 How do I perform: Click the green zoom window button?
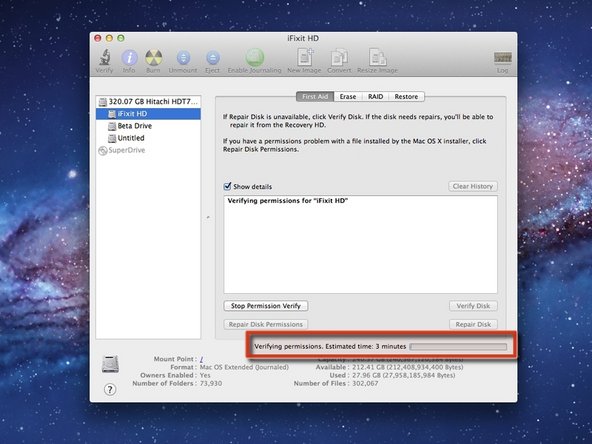click(x=121, y=38)
